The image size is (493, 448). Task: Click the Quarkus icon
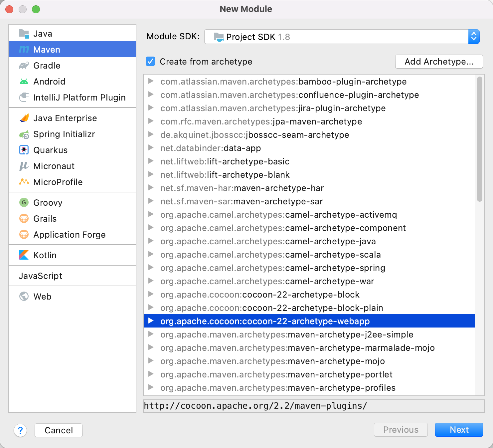pos(24,150)
